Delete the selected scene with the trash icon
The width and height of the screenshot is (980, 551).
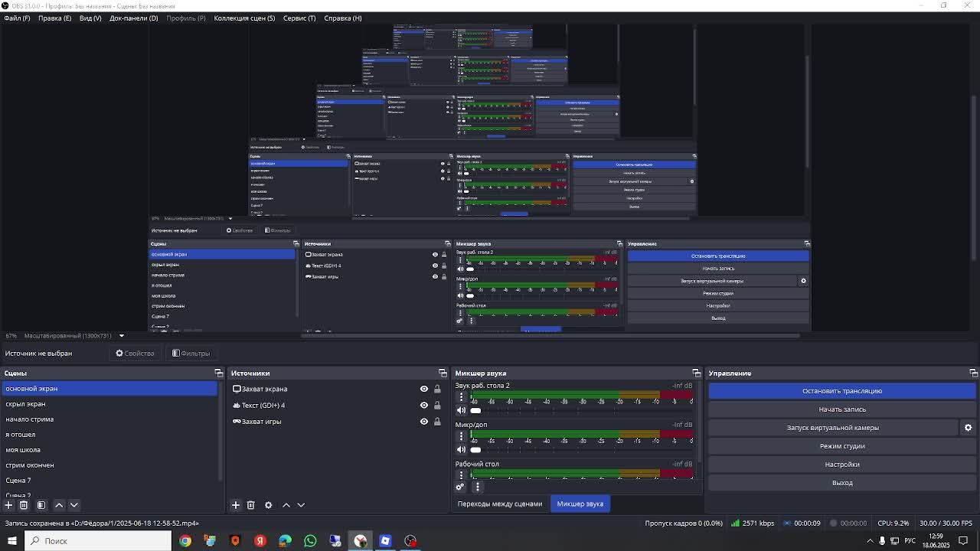click(24, 505)
